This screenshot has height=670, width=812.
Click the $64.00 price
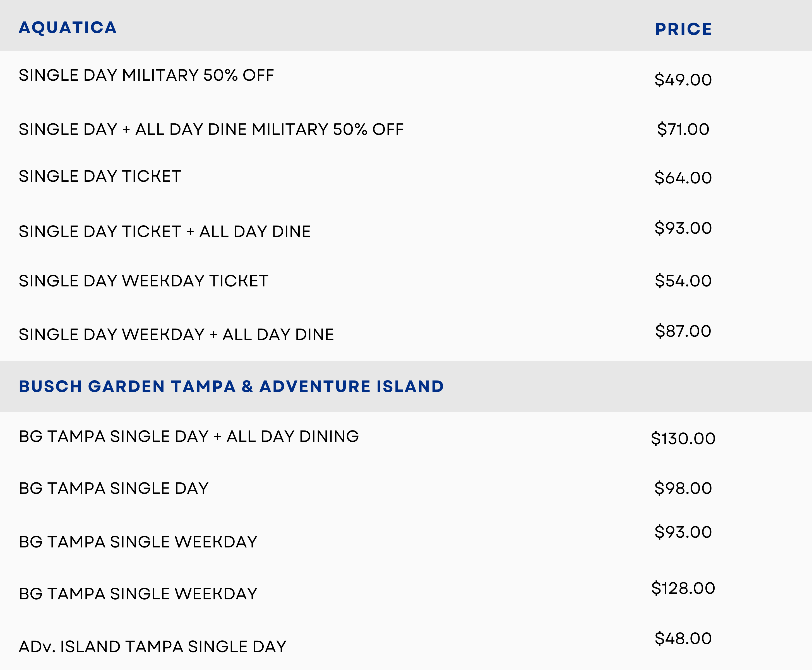[683, 178]
